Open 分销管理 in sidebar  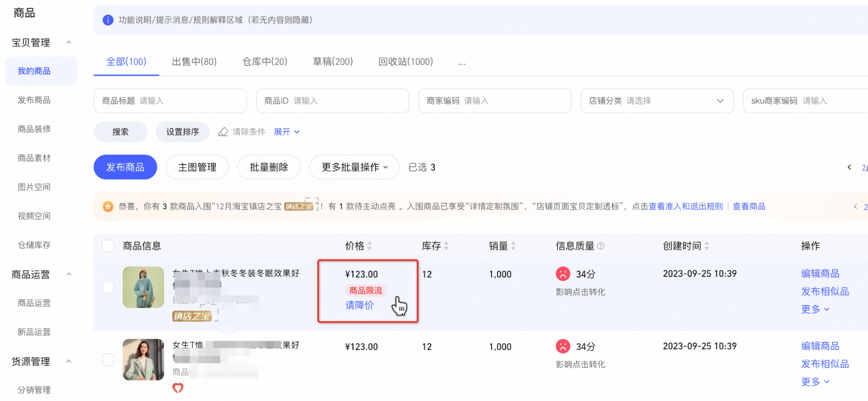(x=34, y=390)
